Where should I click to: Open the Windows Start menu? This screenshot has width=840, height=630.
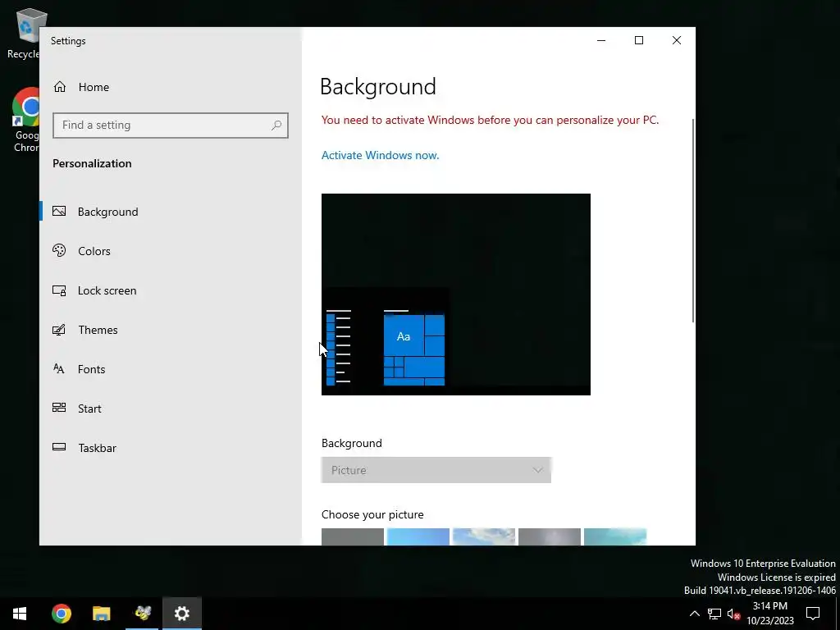click(x=20, y=614)
